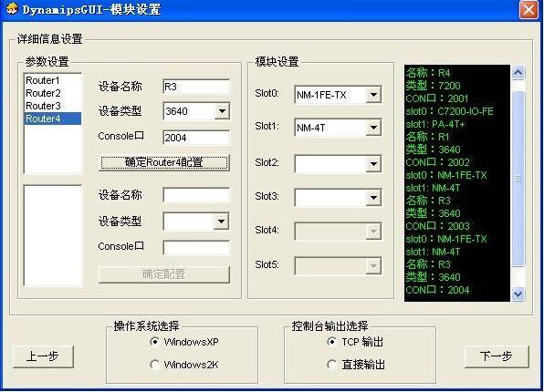This screenshot has width=544, height=392.
Task: Click the log line slot1: PA-4T+
Action: click(435, 124)
